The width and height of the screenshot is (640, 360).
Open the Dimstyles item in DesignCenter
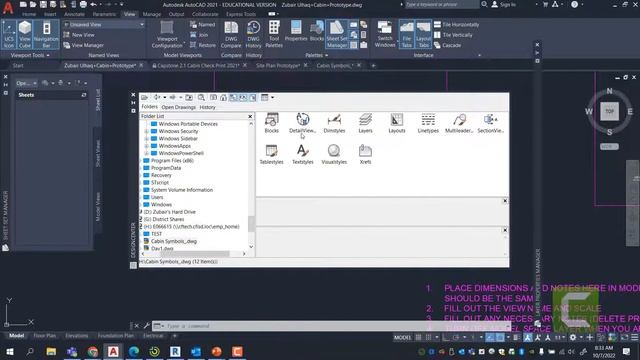point(334,123)
